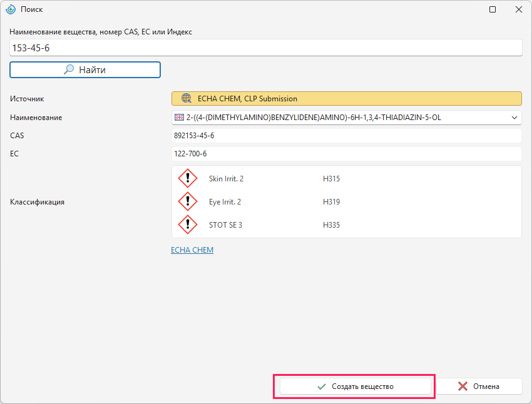Click the STOT SE 3 exclamation pictogram
The image size is (532, 404).
(x=188, y=225)
